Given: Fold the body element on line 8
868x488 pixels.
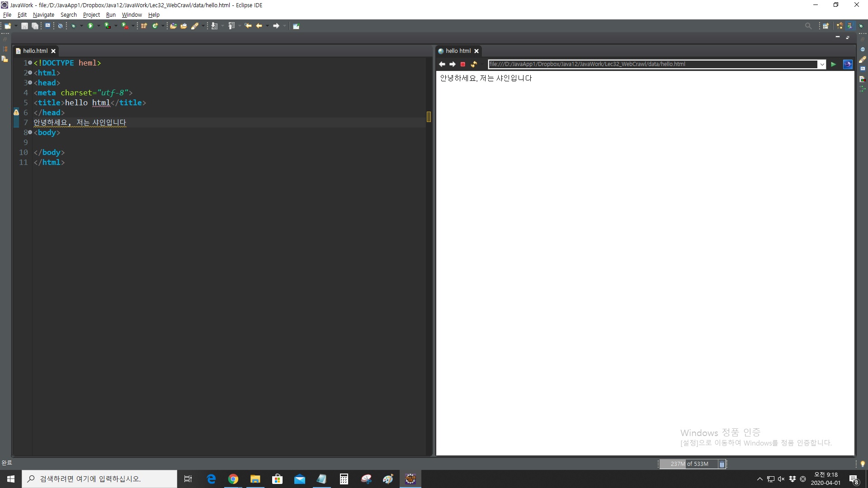Looking at the screenshot, I should point(30,132).
